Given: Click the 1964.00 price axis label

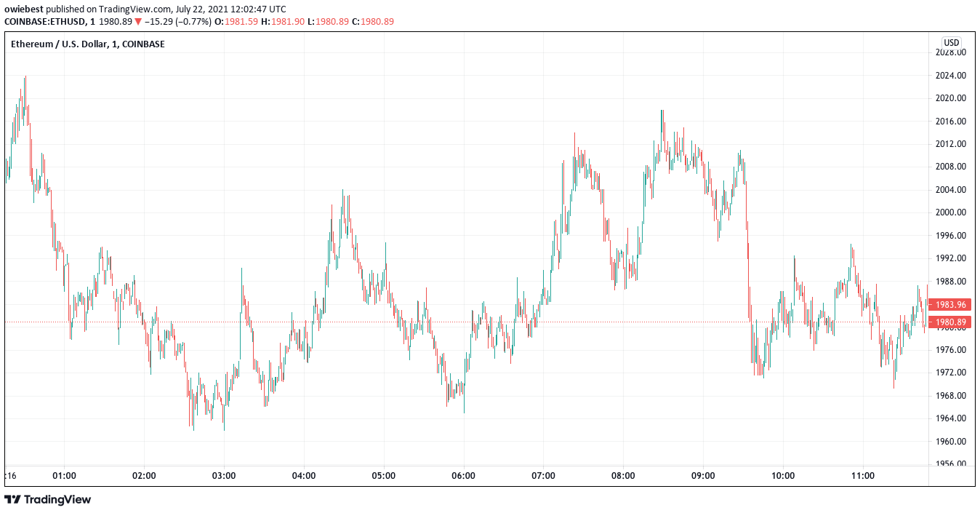Looking at the screenshot, I should point(951,418).
